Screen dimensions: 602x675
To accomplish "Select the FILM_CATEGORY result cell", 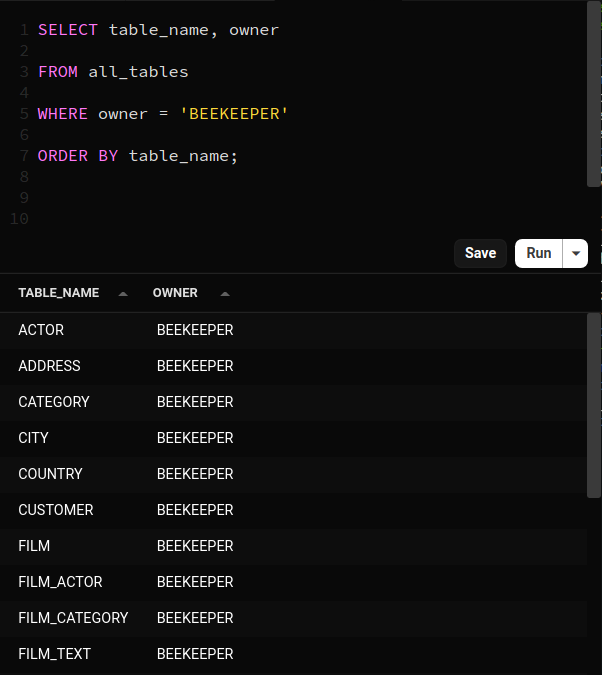I will 73,618.
